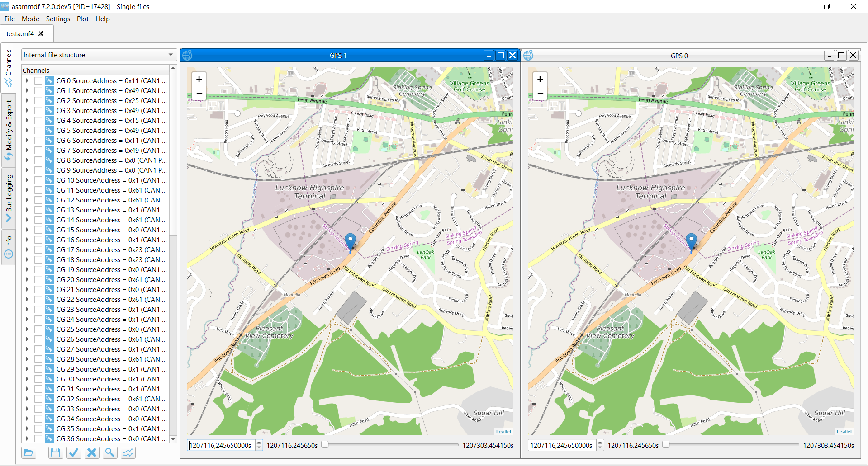Expand the CG 23 tree node
This screenshot has height=466, width=868.
(27, 309)
